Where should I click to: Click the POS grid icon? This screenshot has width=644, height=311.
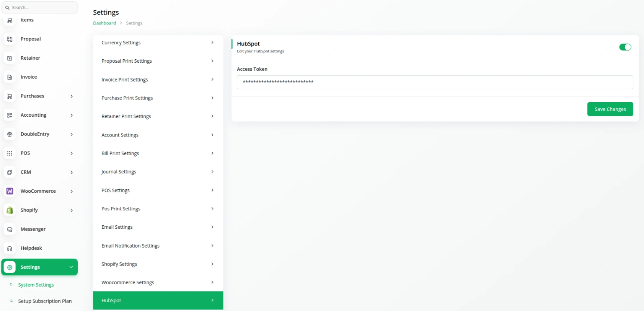[x=10, y=153]
